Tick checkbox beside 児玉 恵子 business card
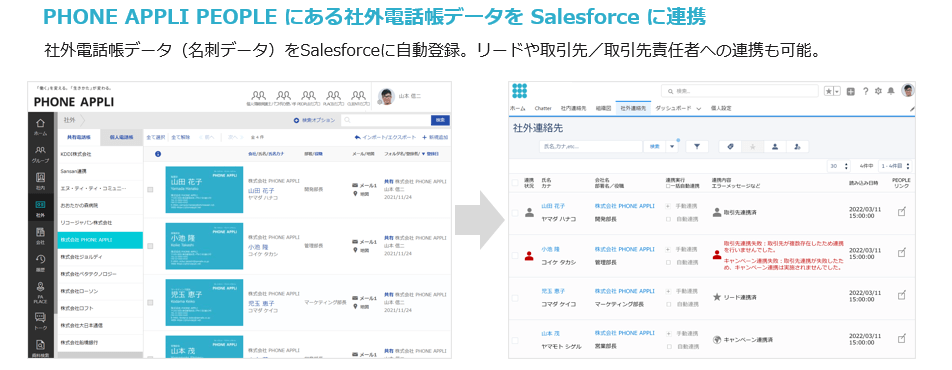Screen dimensions: 952x370 pyautogui.click(x=151, y=303)
